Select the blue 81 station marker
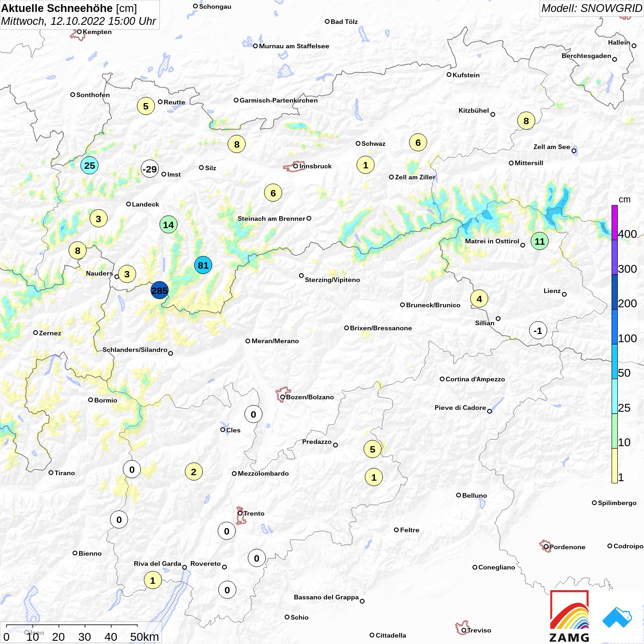 coord(203,265)
